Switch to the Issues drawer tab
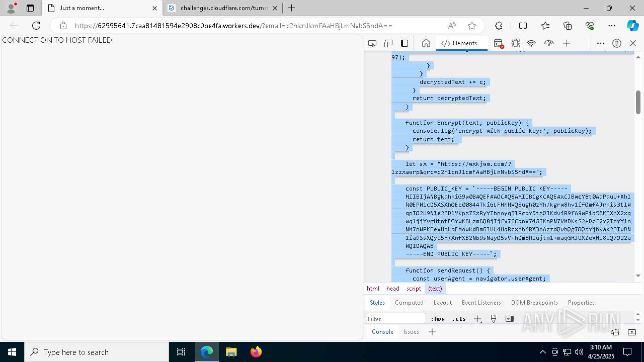 coord(411,332)
